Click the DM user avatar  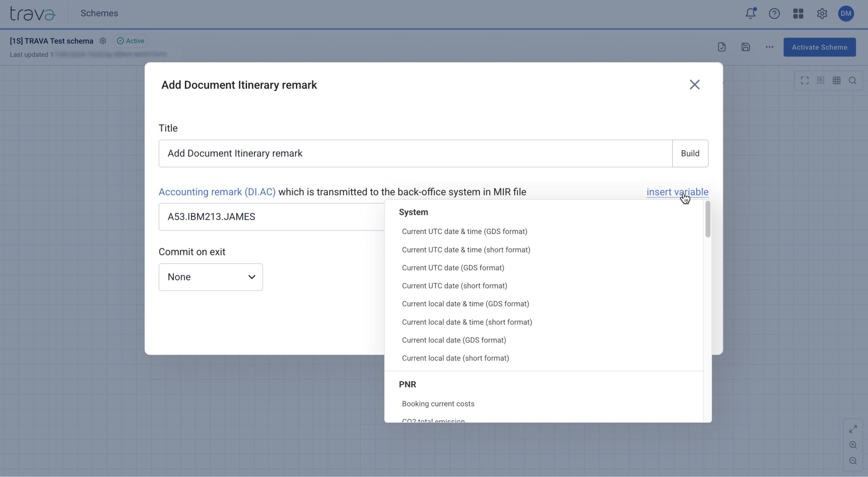click(x=846, y=14)
